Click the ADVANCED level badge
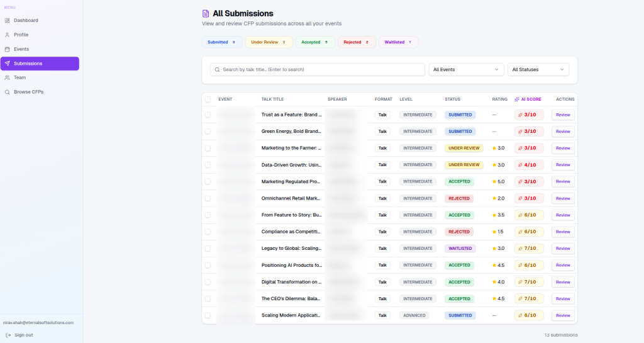This screenshot has width=644, height=343. (414, 315)
